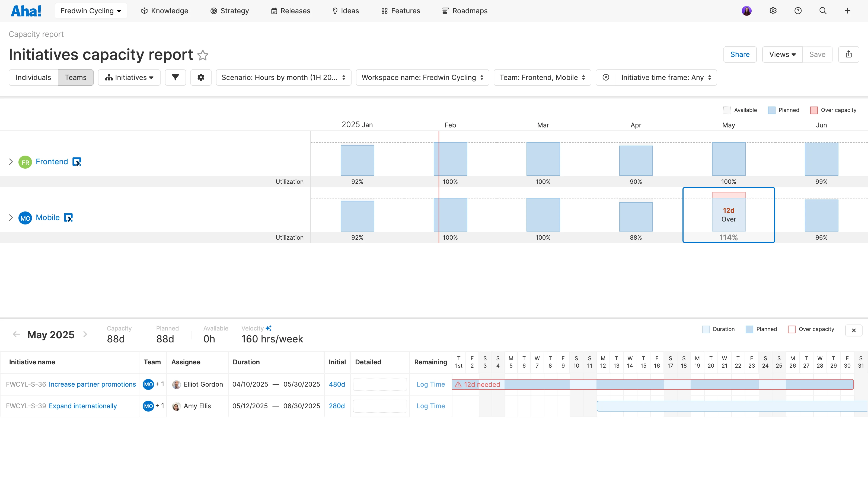Click the help question mark icon

tap(798, 11)
